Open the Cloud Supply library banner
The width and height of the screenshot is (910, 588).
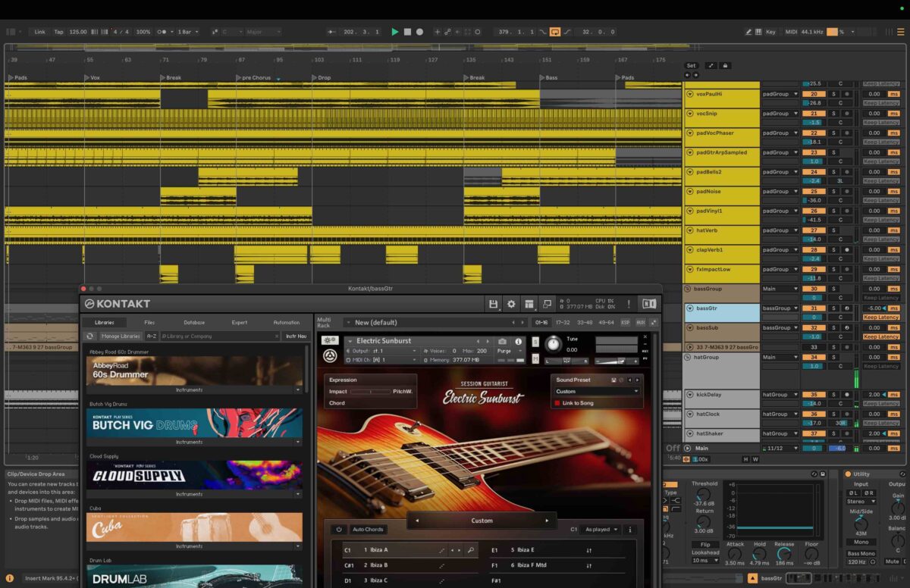[194, 475]
